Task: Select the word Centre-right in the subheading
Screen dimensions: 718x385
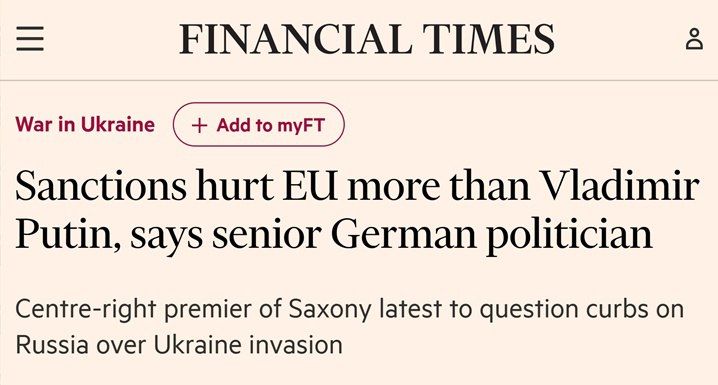Action: click(x=86, y=309)
